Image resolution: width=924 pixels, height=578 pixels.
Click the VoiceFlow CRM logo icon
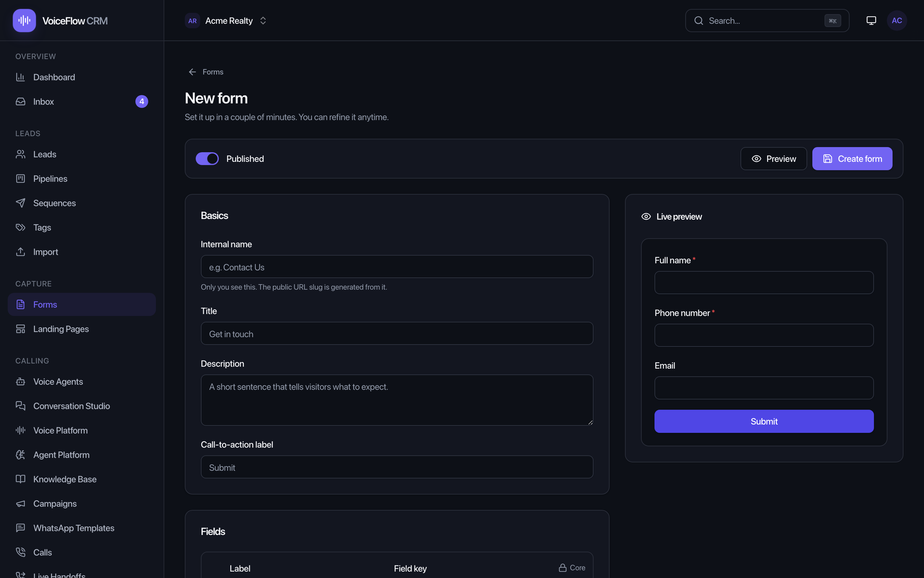24,21
